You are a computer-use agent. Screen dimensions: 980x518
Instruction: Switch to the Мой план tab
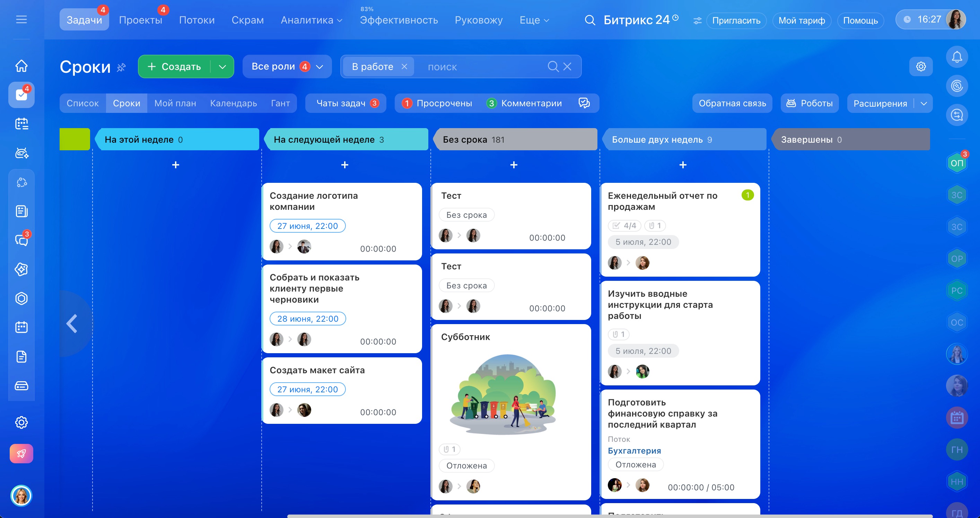click(175, 103)
